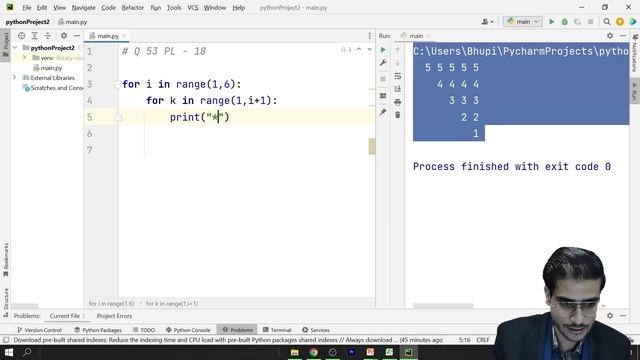Open the File menu
Screen dimensions: 640x360
tap(27, 8)
